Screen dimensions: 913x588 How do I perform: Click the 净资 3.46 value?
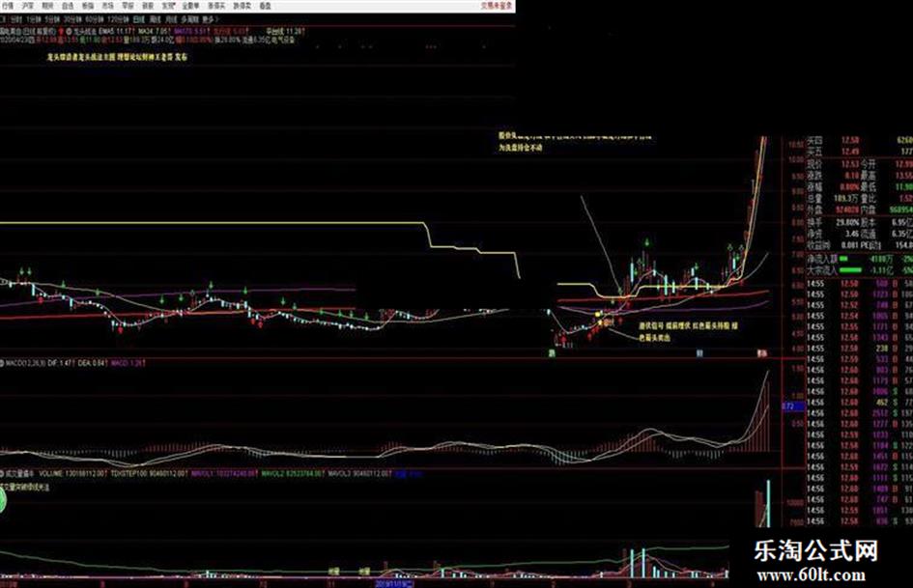[x=852, y=234]
